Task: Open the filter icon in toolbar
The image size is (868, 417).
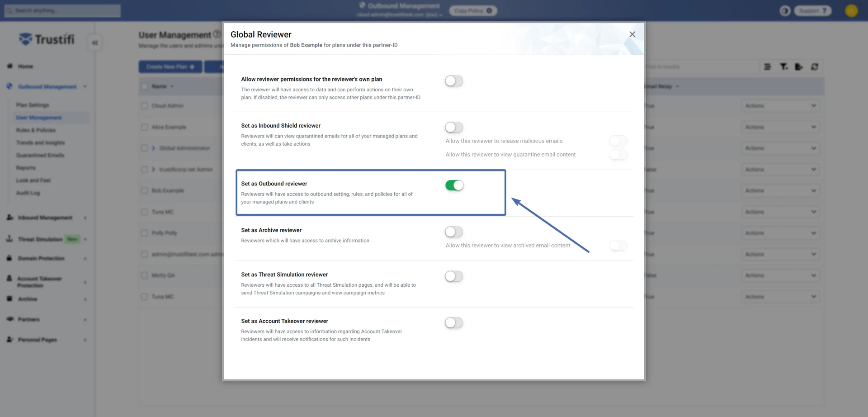Action: [x=783, y=67]
